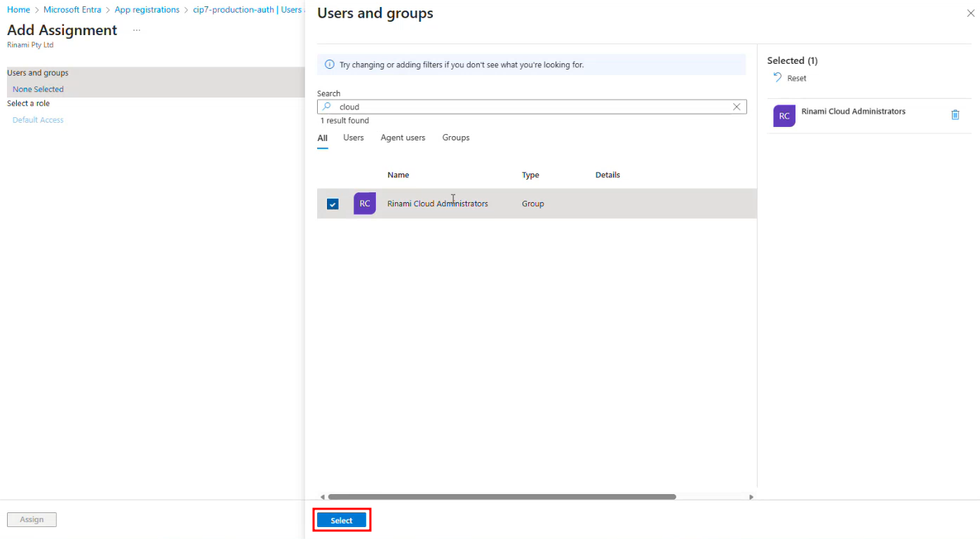Click the None Selected link
Image resolution: width=980 pixels, height=539 pixels.
[38, 89]
